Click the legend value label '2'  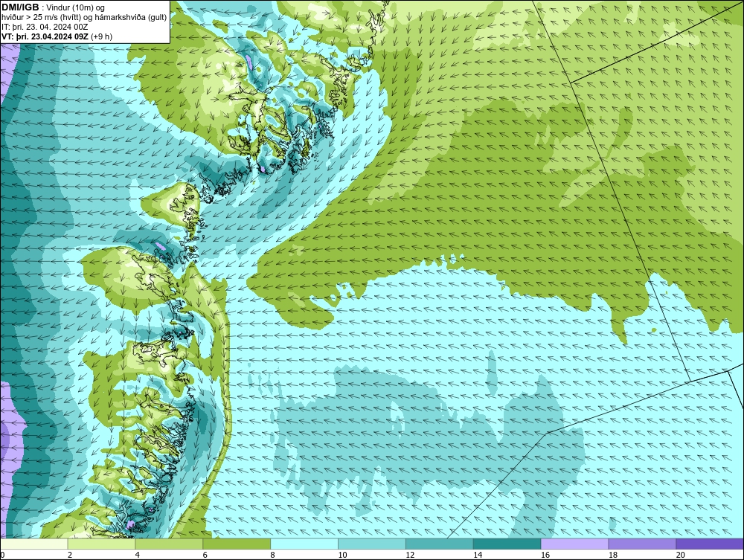coord(70,555)
